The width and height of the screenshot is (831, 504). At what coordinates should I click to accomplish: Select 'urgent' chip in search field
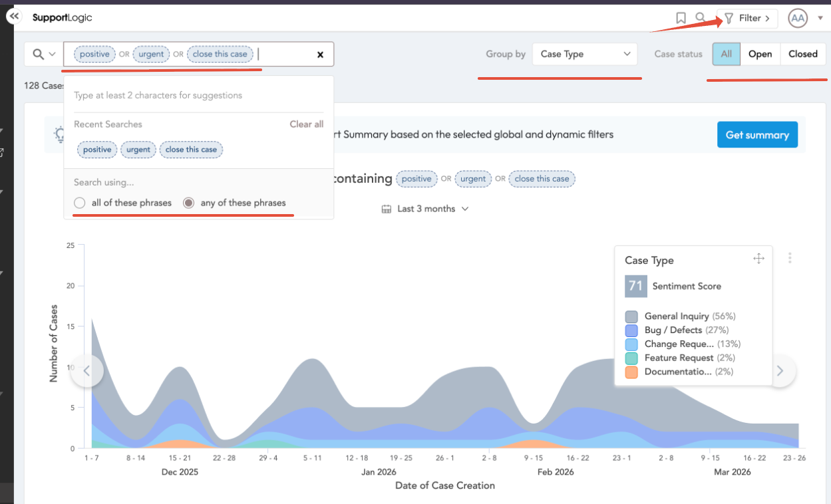[x=151, y=54]
